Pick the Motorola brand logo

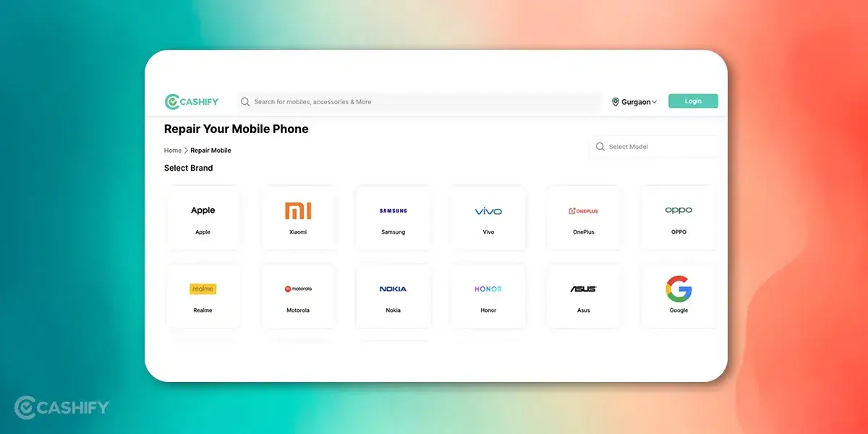point(298,289)
